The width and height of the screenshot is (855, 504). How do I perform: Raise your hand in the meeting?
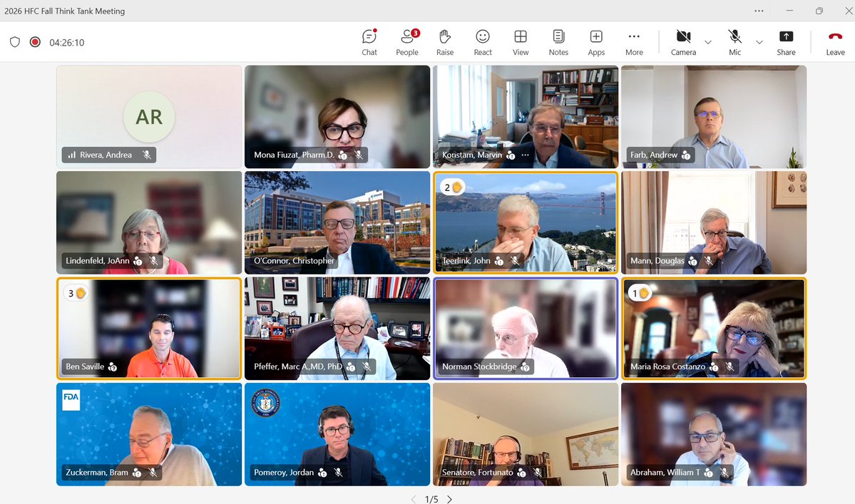pos(445,43)
